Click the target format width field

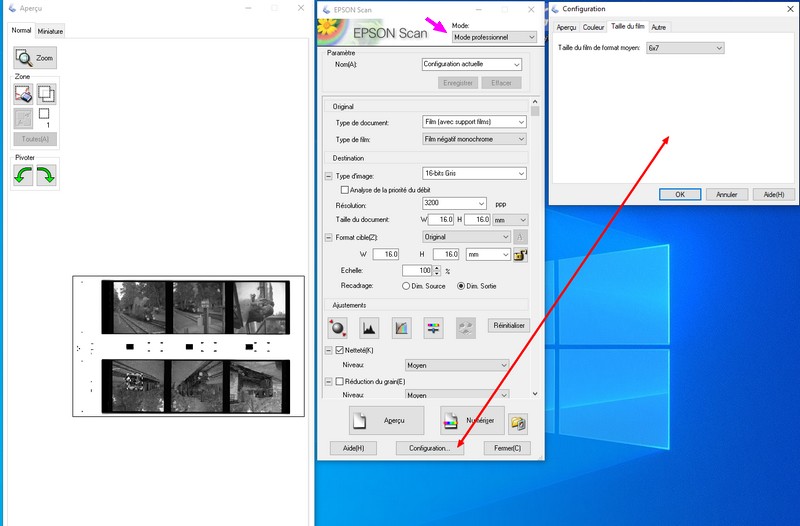pyautogui.click(x=386, y=254)
